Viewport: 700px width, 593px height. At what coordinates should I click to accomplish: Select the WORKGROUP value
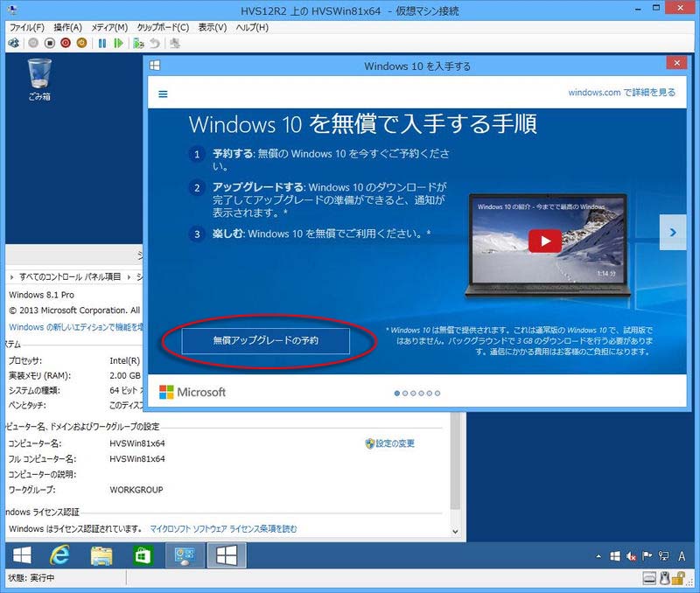[136, 490]
